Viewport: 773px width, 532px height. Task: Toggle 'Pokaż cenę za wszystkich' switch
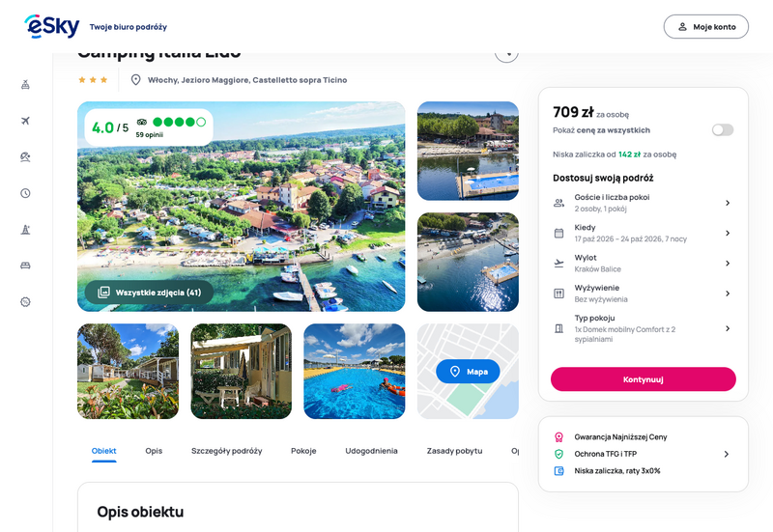coord(723,130)
